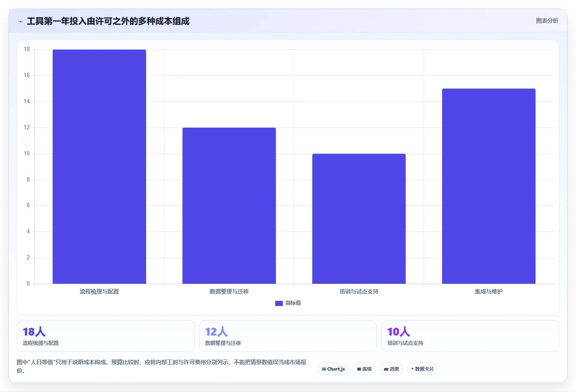
Task: Click the 集成与维护 x-axis label
Action: pyautogui.click(x=489, y=291)
